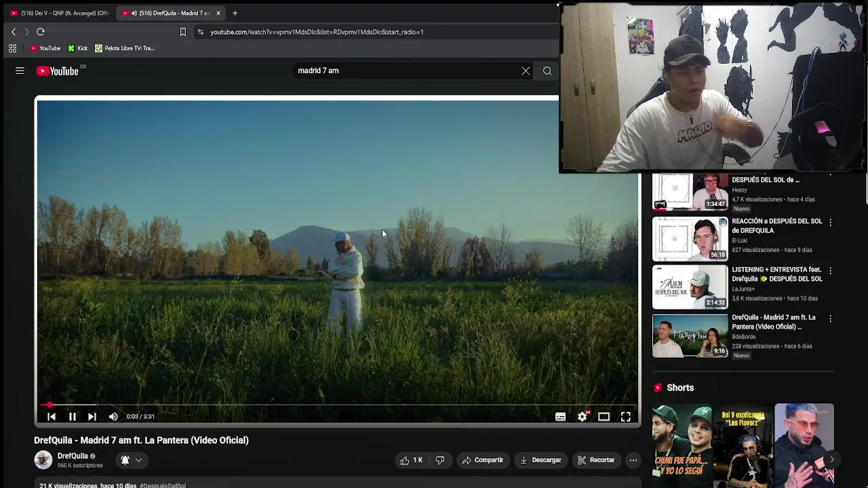868x488 pixels.
Task: Open the 'Dei V explicando Las Flavorz' short
Action: point(743,445)
